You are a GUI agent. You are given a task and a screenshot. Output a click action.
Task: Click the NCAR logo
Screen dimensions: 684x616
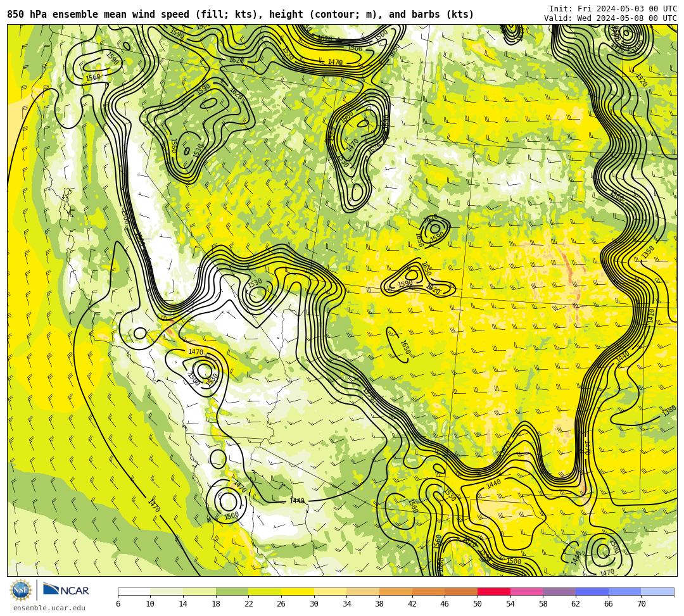pyautogui.click(x=66, y=590)
